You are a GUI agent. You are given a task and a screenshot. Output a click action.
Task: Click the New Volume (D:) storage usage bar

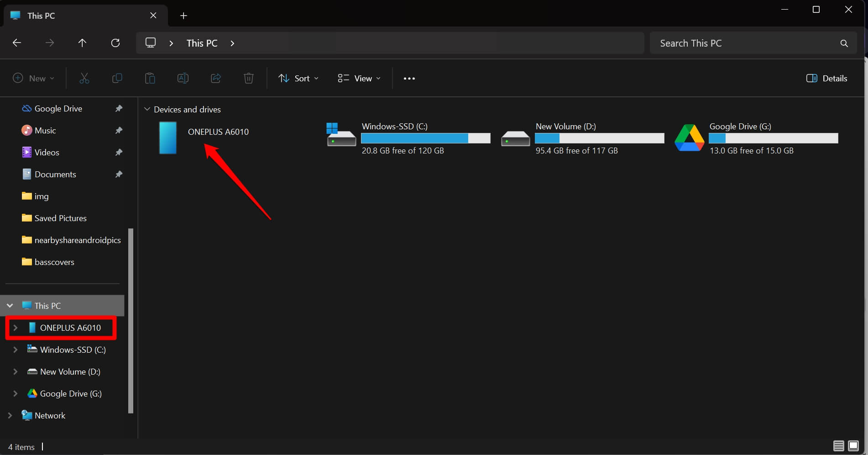click(599, 138)
